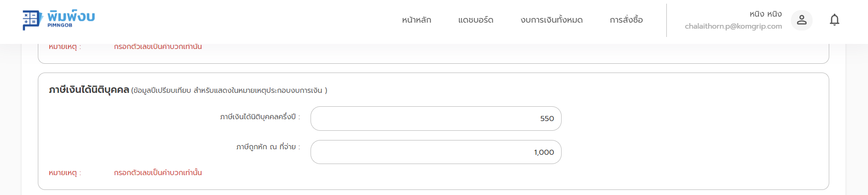
Task: Click the ภาษีเงินได้นิติบุคคลครึ่งปี field label
Action: click(x=260, y=117)
